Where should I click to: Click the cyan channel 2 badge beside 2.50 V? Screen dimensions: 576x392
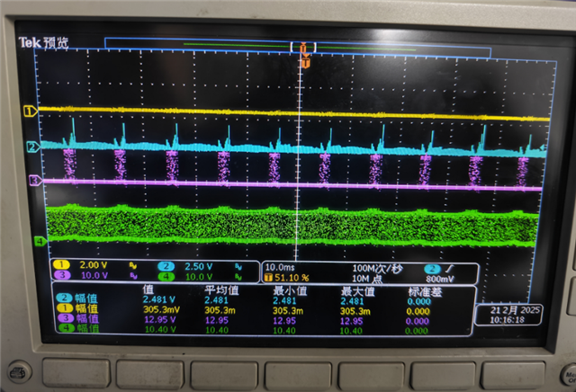coord(166,266)
